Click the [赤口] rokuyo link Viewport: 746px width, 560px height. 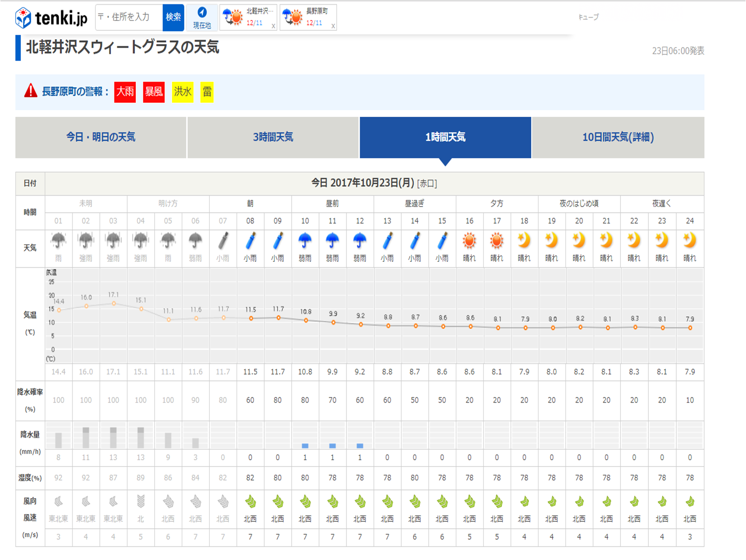tap(427, 184)
